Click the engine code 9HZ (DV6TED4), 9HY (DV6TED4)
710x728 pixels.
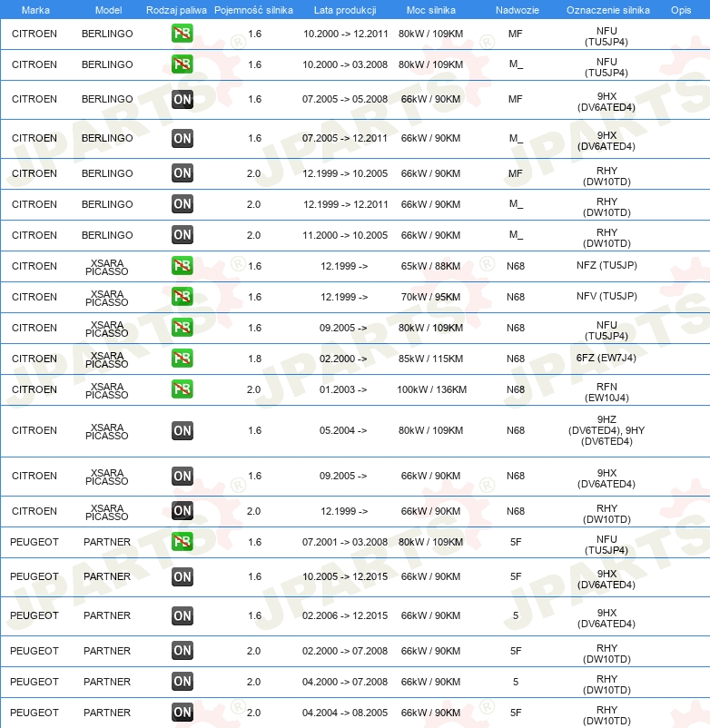pos(606,430)
